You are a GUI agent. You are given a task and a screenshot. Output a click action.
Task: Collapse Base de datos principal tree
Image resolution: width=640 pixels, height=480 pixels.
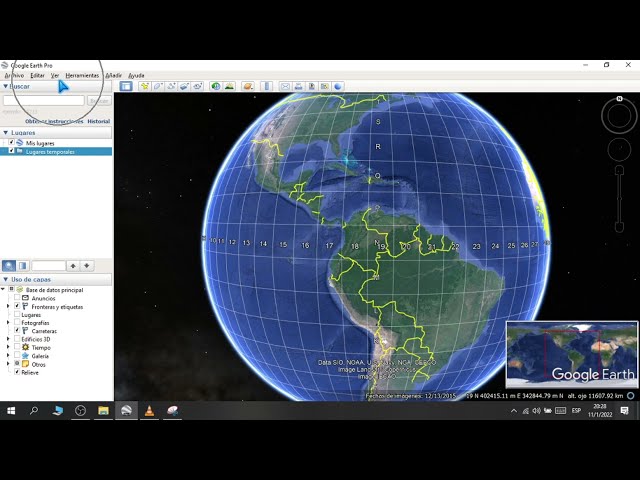pyautogui.click(x=4, y=289)
